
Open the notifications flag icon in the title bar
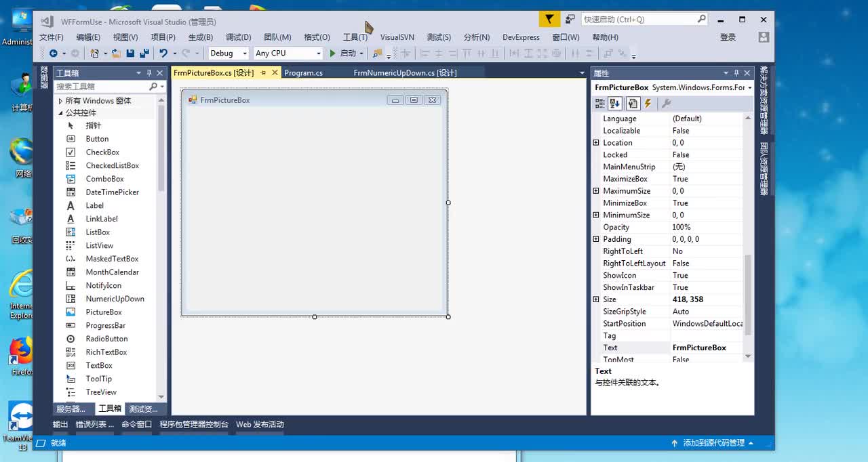[x=549, y=20]
